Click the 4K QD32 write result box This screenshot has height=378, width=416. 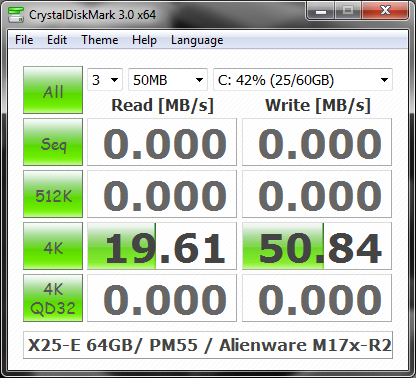point(317,298)
